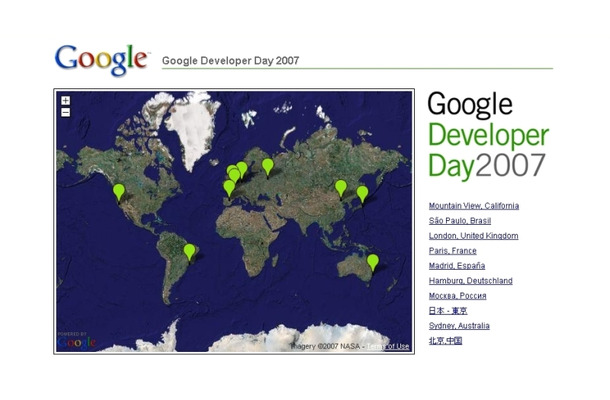Viewport: 610px width, 400px height.
Task: Click the Google Developer Day 2007 header text
Action: pos(231,61)
